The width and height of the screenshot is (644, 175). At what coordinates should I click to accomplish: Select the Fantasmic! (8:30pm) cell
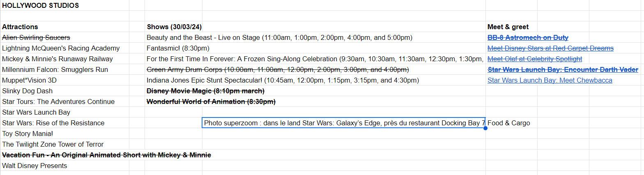(x=178, y=48)
